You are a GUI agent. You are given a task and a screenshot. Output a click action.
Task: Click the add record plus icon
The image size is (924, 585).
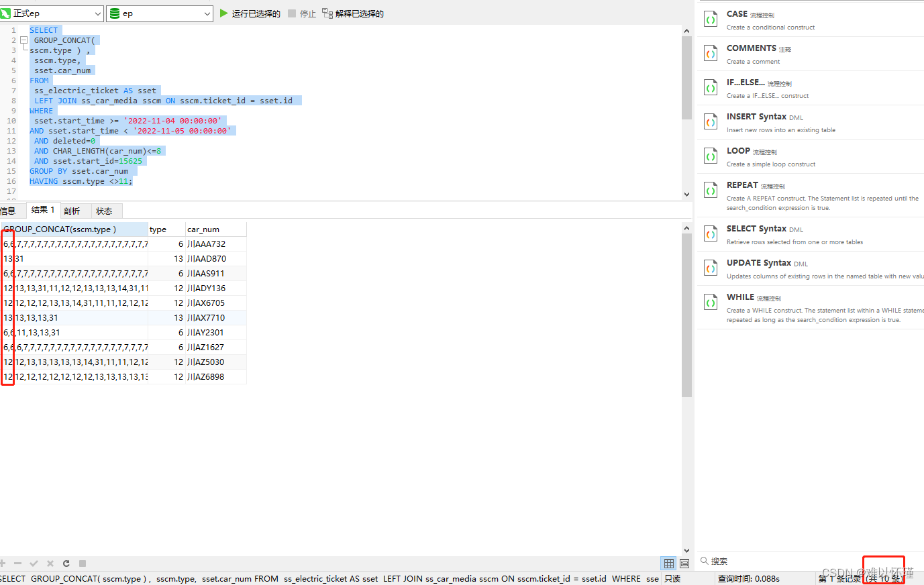click(3, 564)
